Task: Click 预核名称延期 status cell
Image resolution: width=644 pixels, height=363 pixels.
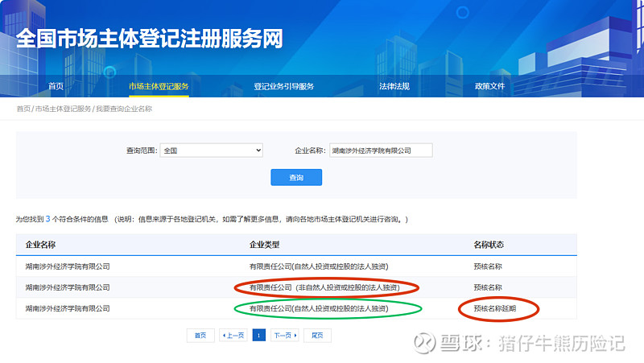Action: (x=494, y=308)
